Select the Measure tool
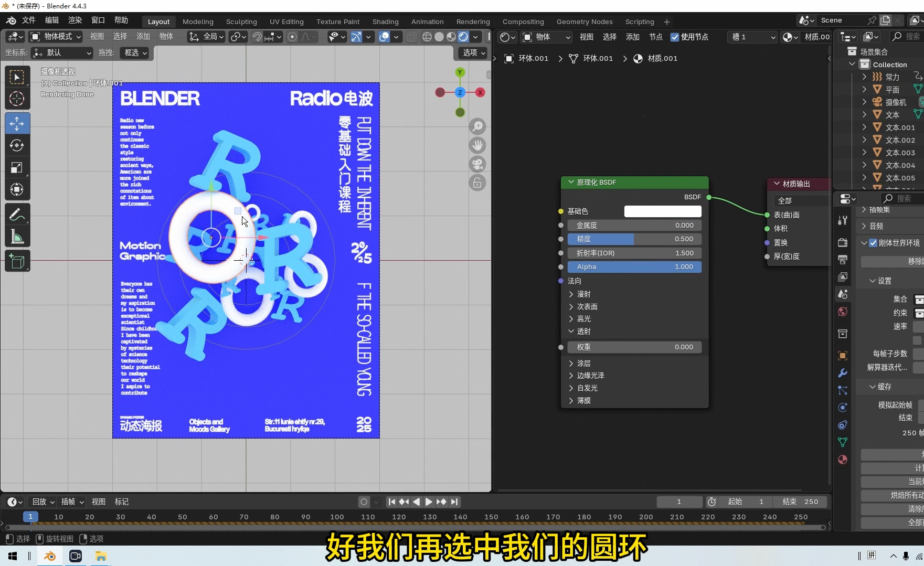The height and width of the screenshot is (566, 924). tap(17, 237)
